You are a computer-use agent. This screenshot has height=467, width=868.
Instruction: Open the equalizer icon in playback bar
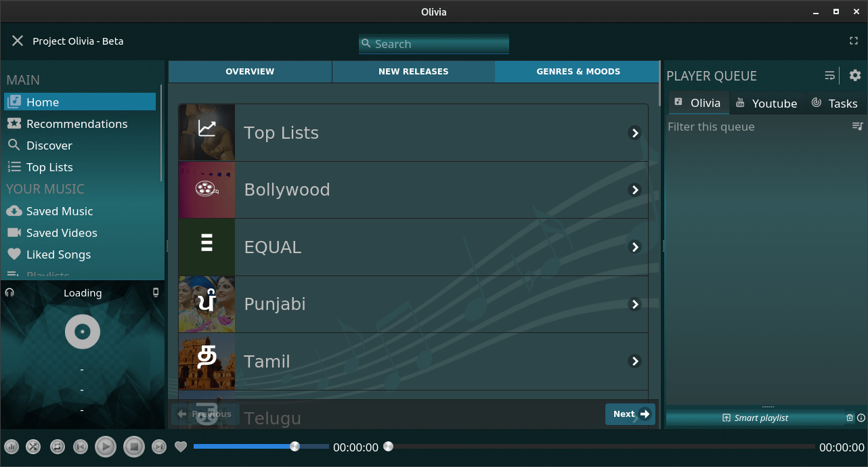[x=12, y=447]
